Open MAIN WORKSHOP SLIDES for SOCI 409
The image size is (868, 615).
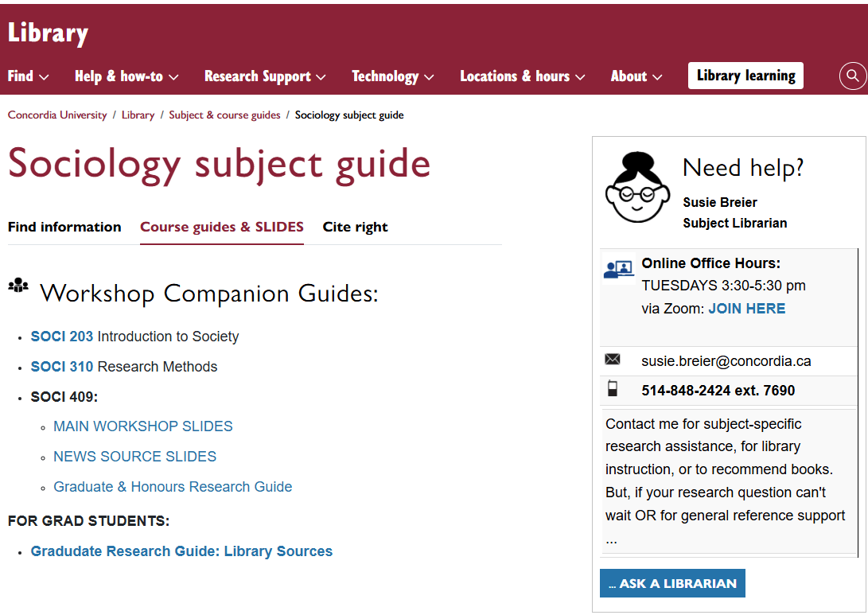[x=142, y=426]
